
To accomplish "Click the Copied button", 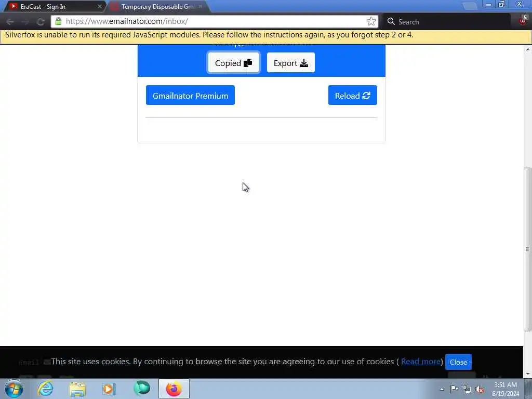I will point(233,63).
